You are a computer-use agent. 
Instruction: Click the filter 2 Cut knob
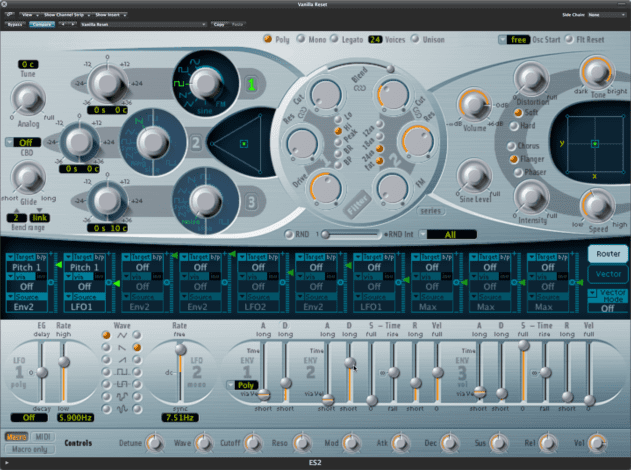pos(393,95)
